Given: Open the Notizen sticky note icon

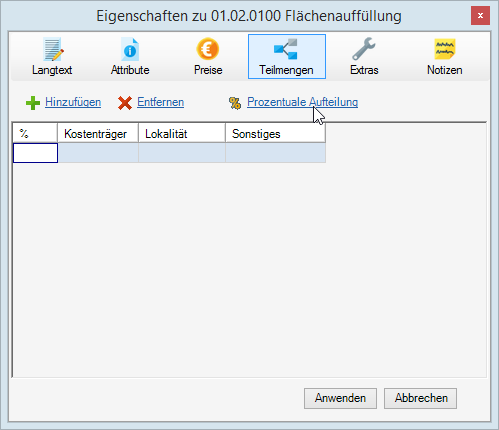Looking at the screenshot, I should pos(445,49).
